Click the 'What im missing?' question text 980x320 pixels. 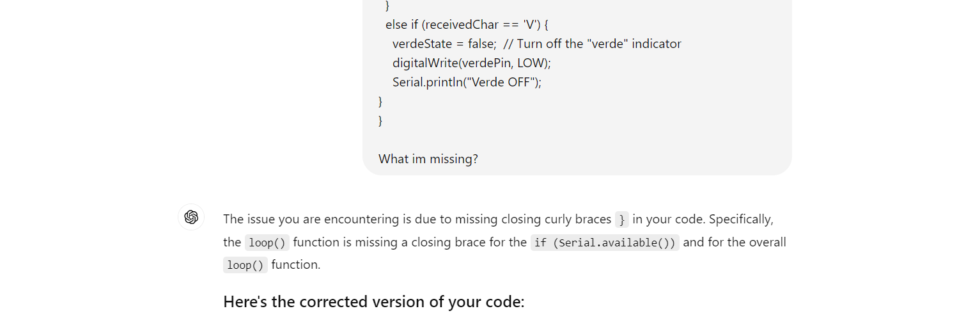pyautogui.click(x=428, y=159)
